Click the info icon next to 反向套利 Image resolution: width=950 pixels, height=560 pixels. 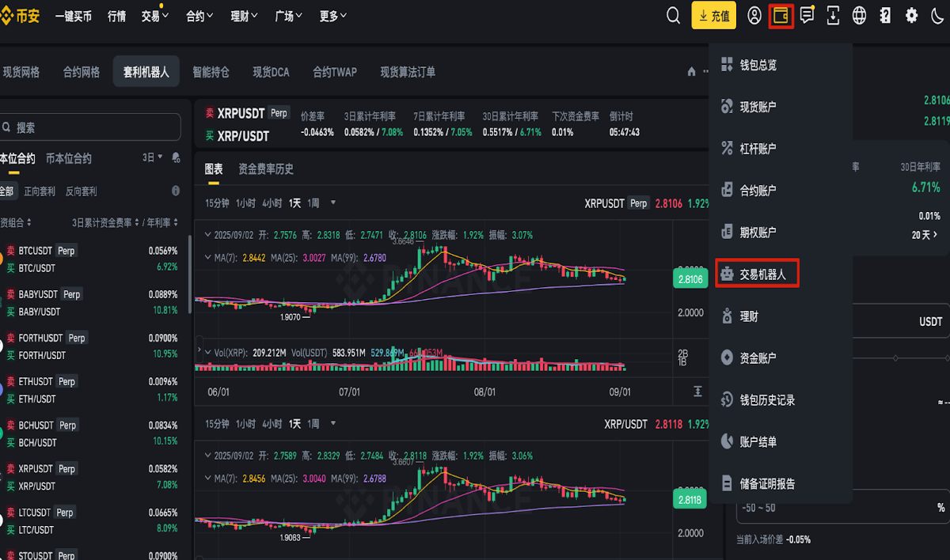[x=175, y=191]
